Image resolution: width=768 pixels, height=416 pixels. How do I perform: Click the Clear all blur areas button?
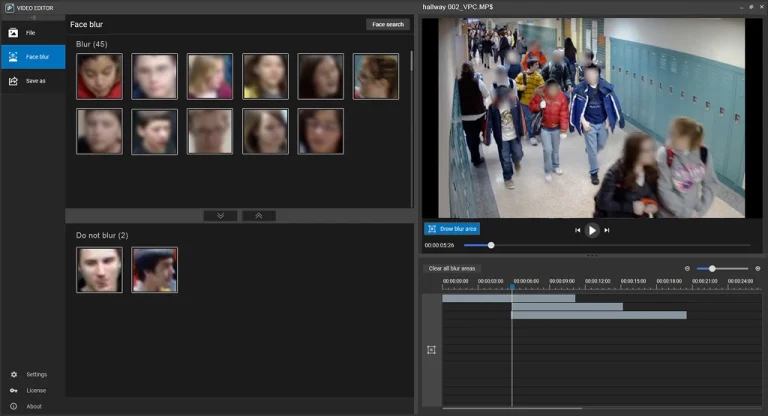pos(452,268)
